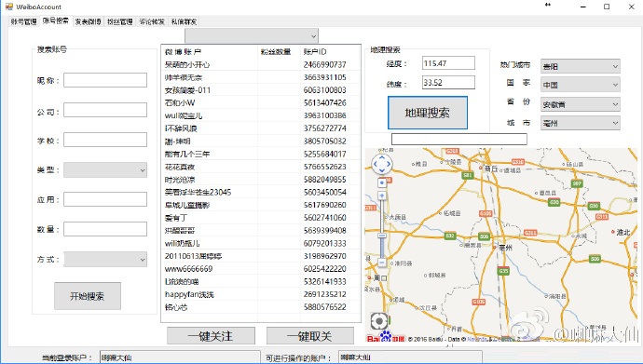Screen dimensions: 643x364
Task: Select account ID 6079201333
Action: click(x=261, y=243)
